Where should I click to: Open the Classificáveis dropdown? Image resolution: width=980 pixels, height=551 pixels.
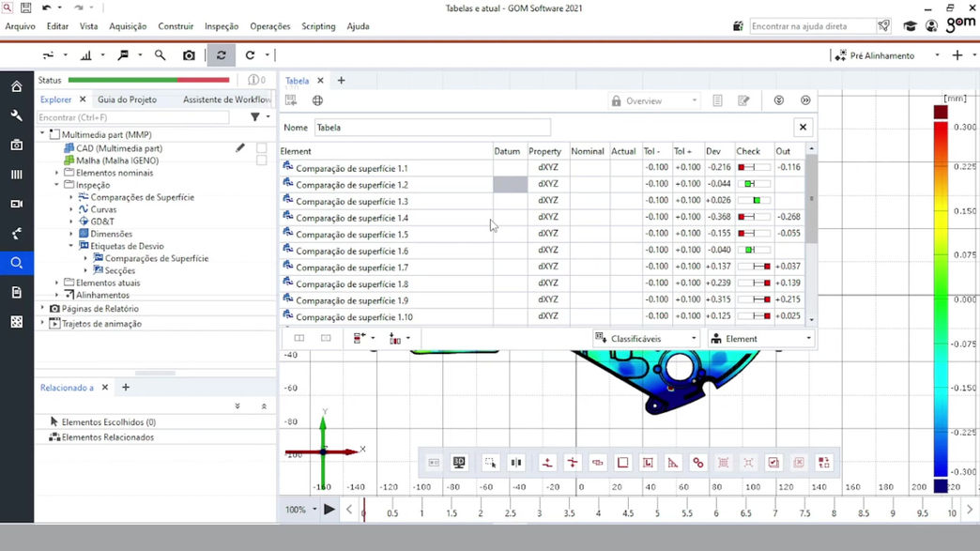pyautogui.click(x=646, y=339)
